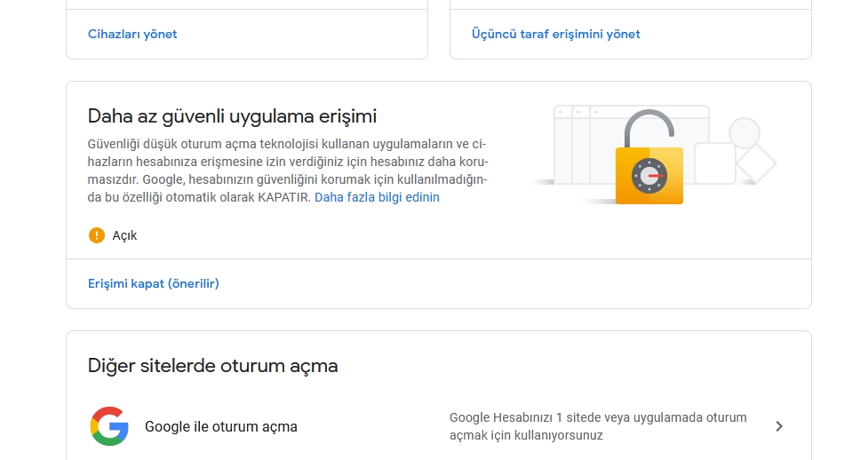Expand the Google ile oturum açma chevron

[779, 426]
